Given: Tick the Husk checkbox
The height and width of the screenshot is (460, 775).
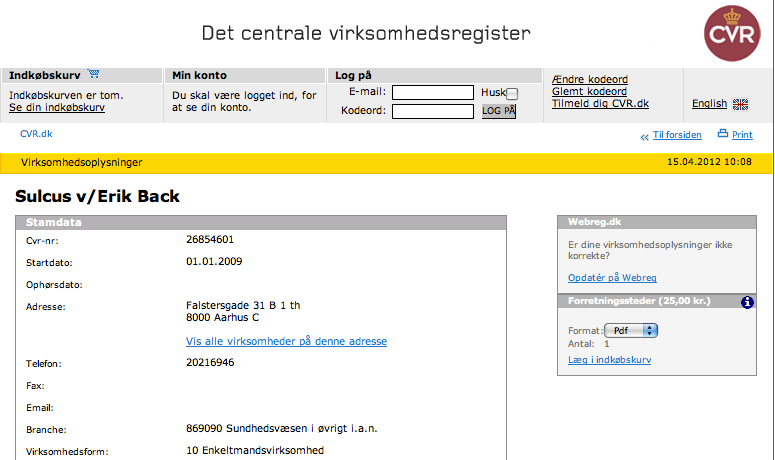Looking at the screenshot, I should (x=512, y=93).
